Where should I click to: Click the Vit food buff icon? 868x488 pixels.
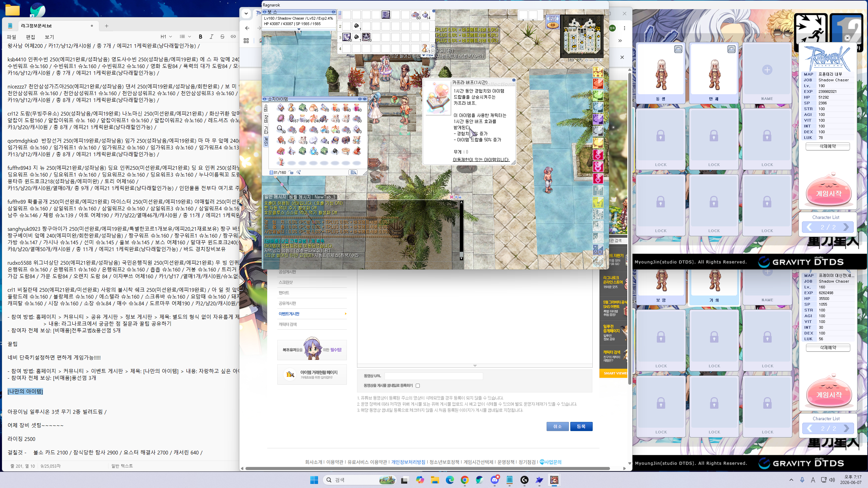click(x=598, y=107)
